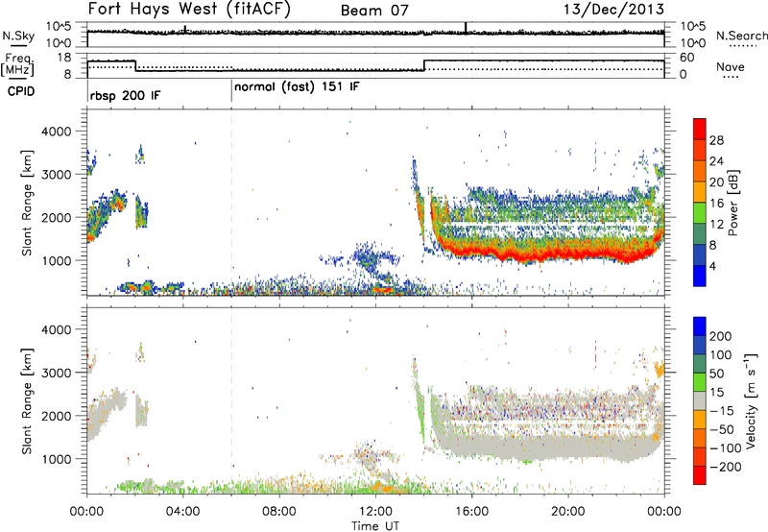
Task: Click the 'normal (fast) 151 IF' text
Action: (x=297, y=87)
